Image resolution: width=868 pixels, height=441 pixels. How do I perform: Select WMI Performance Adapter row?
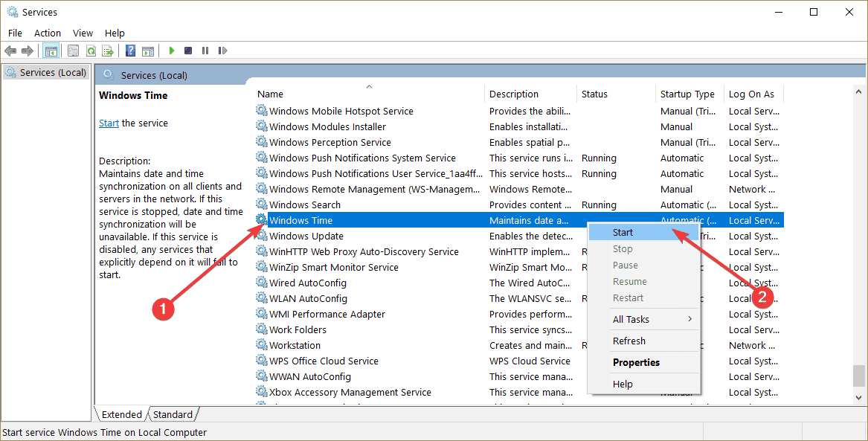click(x=519, y=314)
